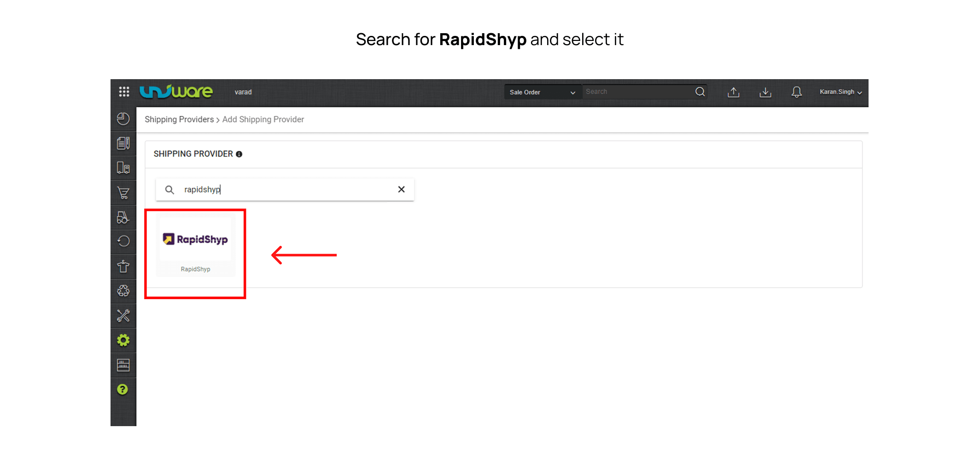The width and height of the screenshot is (980, 474).
Task: Open the shopping cart sidebar icon
Action: coord(123,193)
